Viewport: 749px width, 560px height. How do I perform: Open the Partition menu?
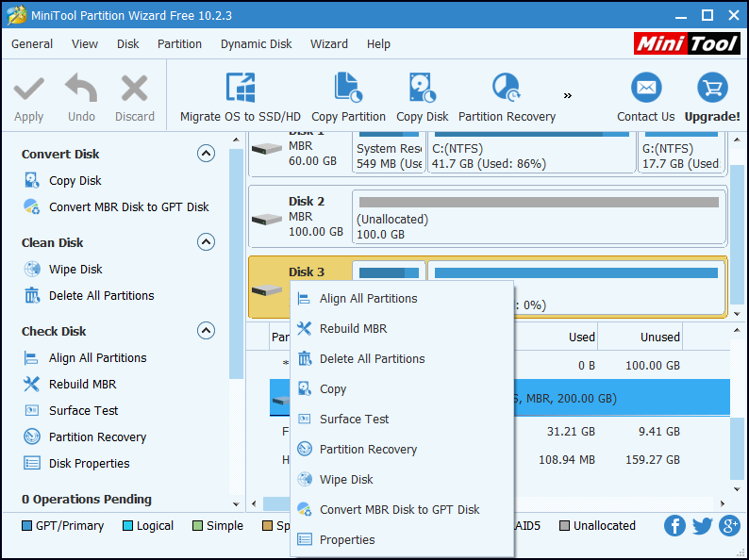tap(179, 44)
